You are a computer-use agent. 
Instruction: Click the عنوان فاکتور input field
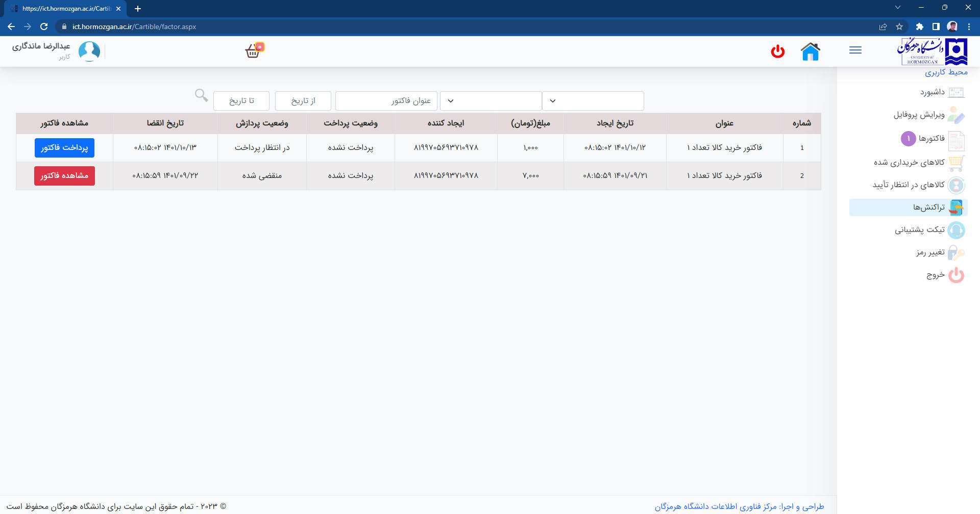pyautogui.click(x=386, y=101)
